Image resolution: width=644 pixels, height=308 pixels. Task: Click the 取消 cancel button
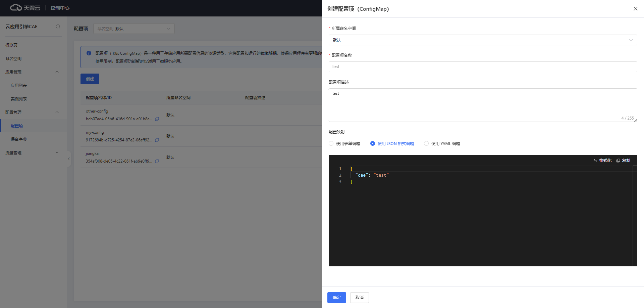click(x=359, y=298)
